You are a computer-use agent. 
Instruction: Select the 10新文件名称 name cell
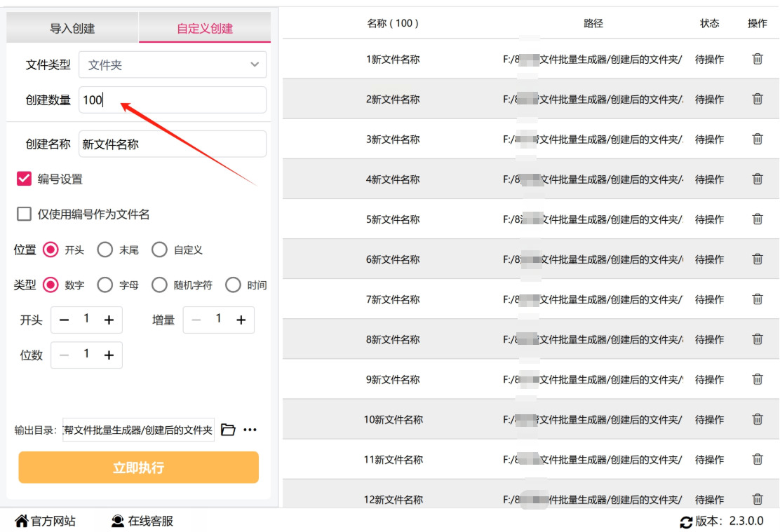click(x=393, y=420)
